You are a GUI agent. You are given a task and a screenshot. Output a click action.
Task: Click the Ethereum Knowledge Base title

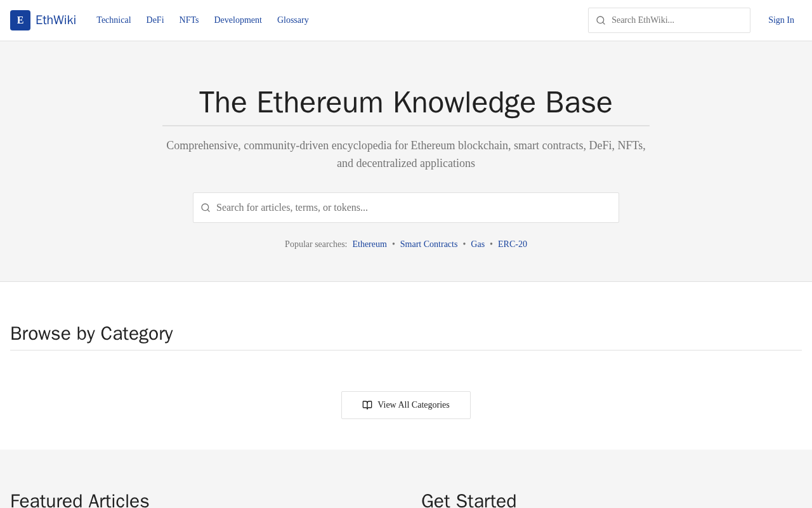coord(406,102)
